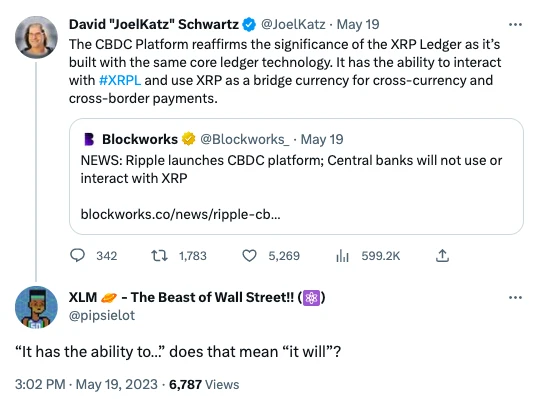536x399 pixels.
Task: Click the XLM user's avatar image
Action: point(36,307)
